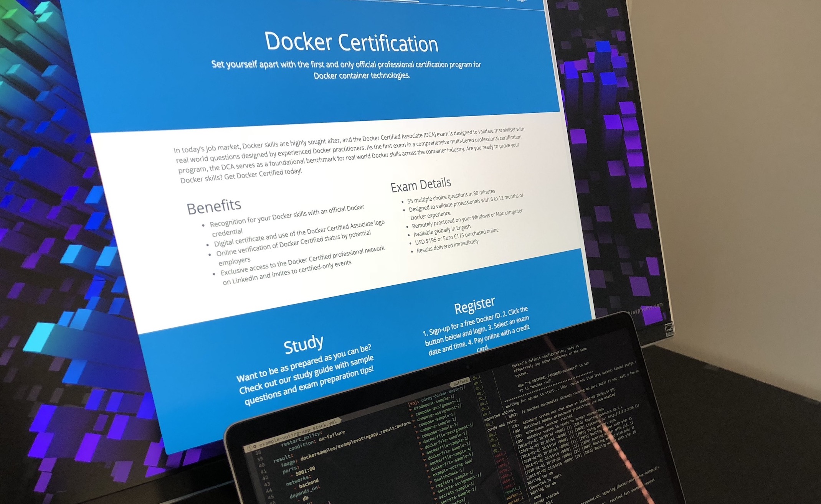Viewport: 821px width, 504px height.
Task: Expand the bindmount-sample-1 folder arrow
Action: 410,410
